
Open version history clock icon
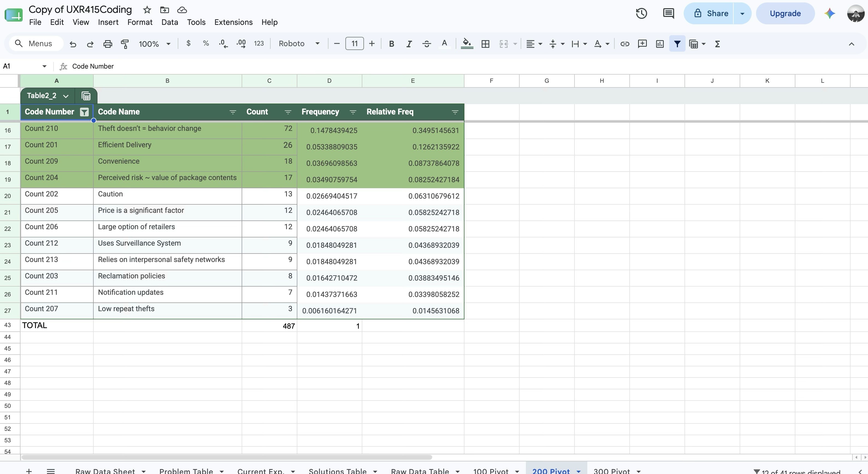(x=641, y=13)
